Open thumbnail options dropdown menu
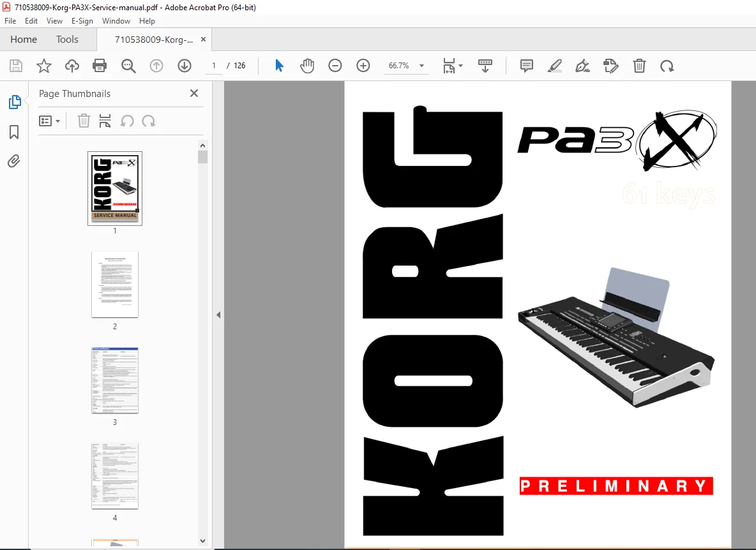Image resolution: width=756 pixels, height=550 pixels. pos(49,121)
